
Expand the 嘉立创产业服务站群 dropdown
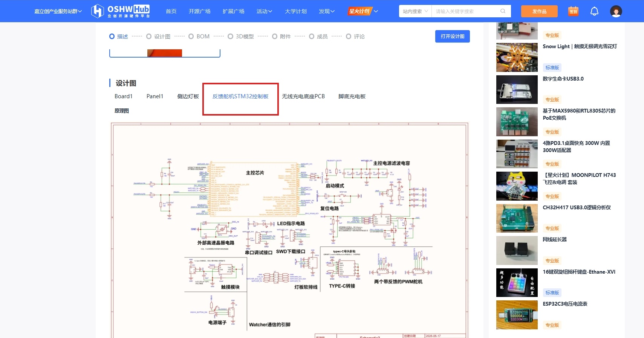pyautogui.click(x=58, y=11)
